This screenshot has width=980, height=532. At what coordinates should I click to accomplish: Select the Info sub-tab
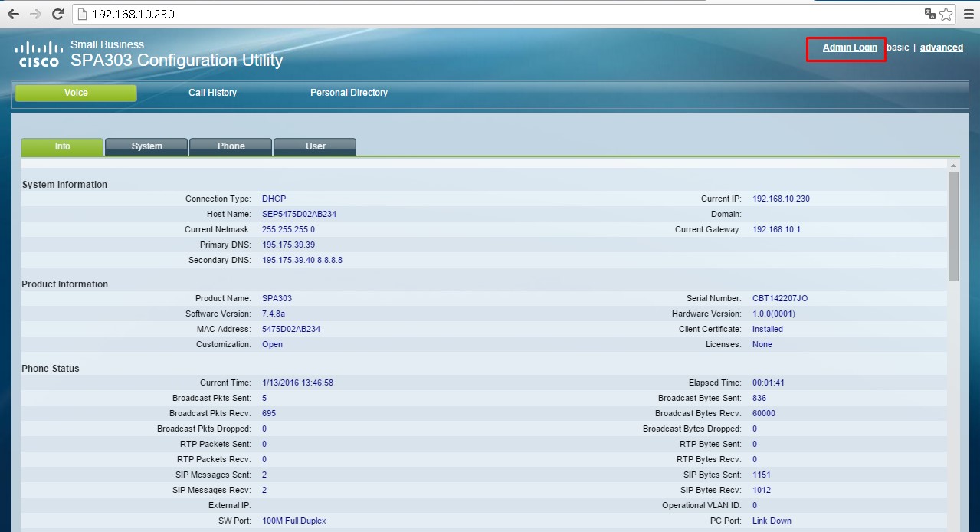click(62, 146)
